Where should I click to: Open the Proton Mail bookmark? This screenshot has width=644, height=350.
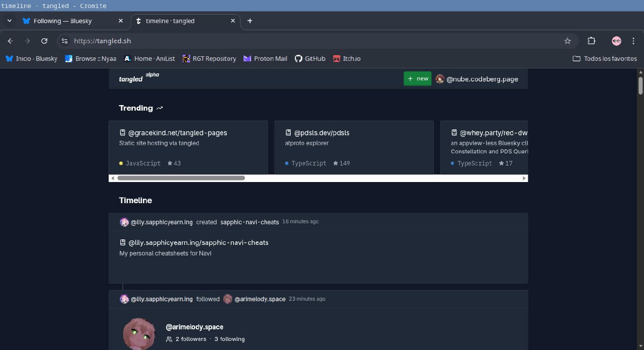tap(265, 58)
